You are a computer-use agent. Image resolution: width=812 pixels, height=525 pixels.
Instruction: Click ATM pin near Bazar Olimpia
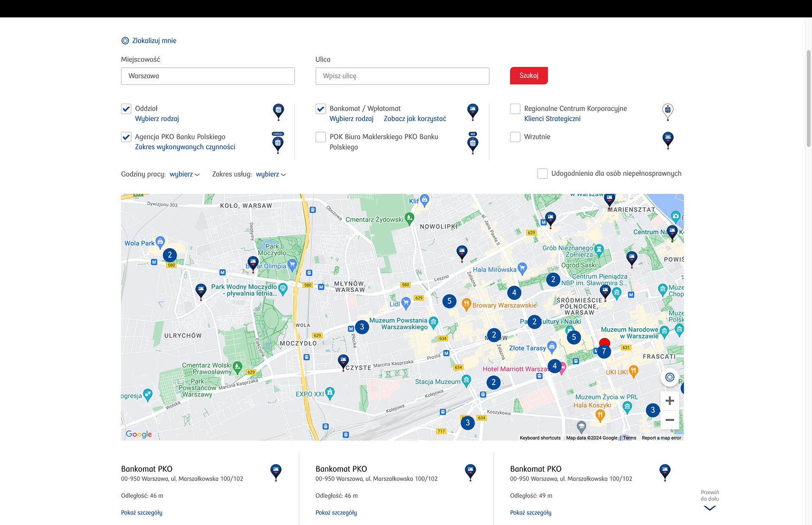click(x=253, y=264)
